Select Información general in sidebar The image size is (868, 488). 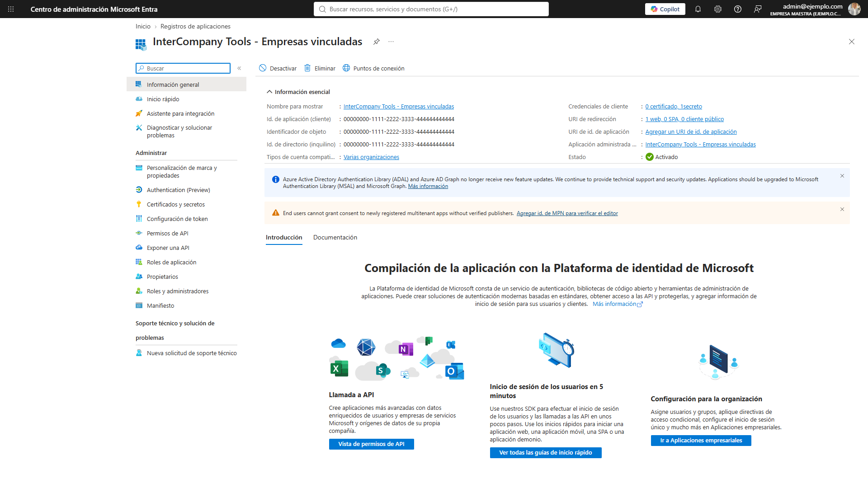click(x=186, y=84)
